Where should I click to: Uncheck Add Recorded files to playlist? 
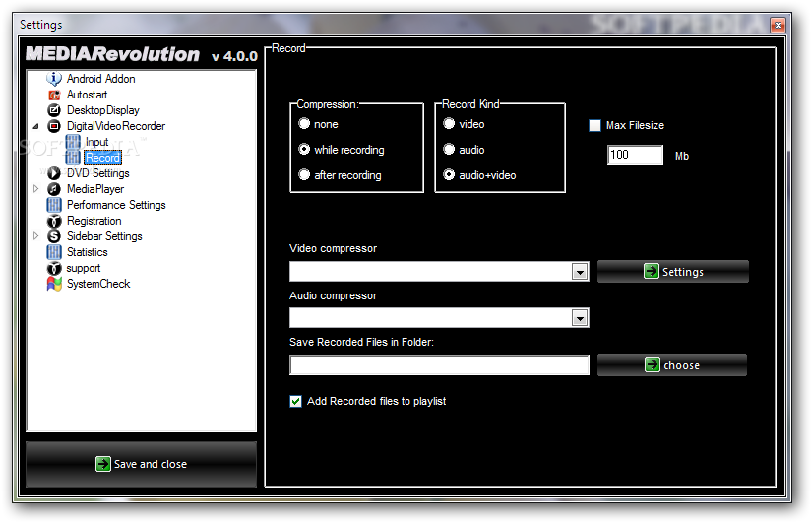click(295, 401)
